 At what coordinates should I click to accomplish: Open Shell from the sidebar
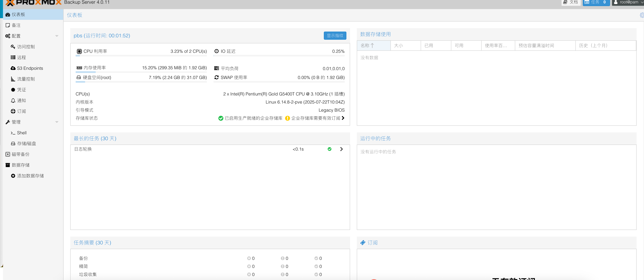coord(22,133)
